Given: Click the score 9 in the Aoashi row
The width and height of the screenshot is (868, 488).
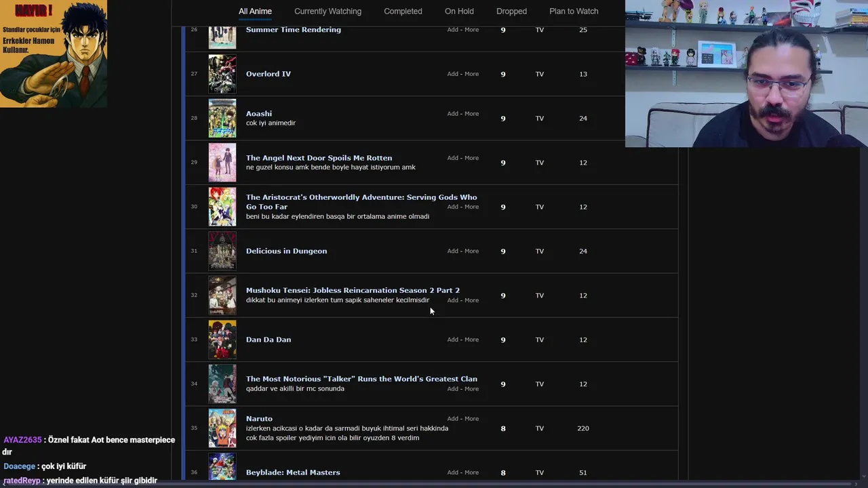Looking at the screenshot, I should point(502,119).
